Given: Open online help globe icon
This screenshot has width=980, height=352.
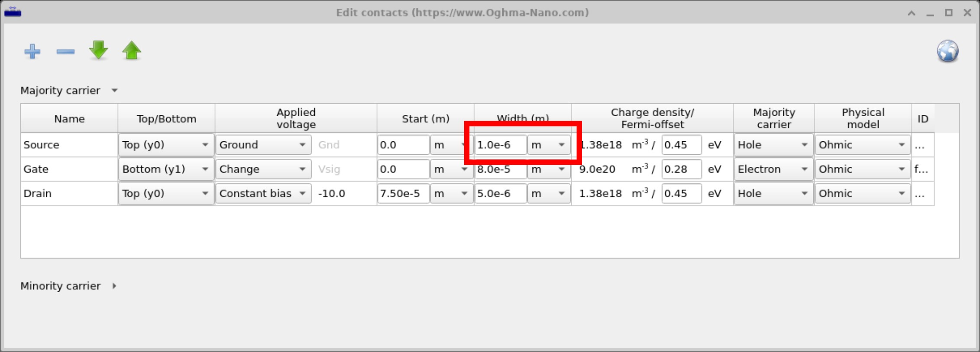Looking at the screenshot, I should (x=948, y=51).
